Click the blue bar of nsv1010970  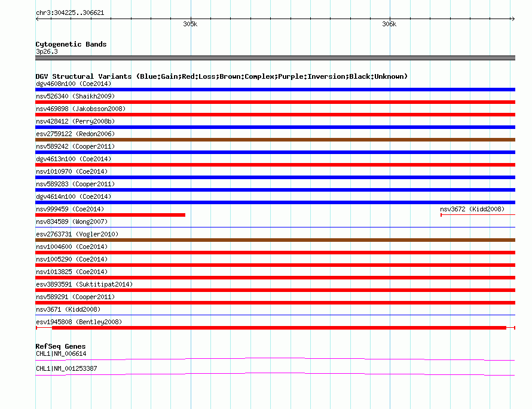tap(275, 177)
